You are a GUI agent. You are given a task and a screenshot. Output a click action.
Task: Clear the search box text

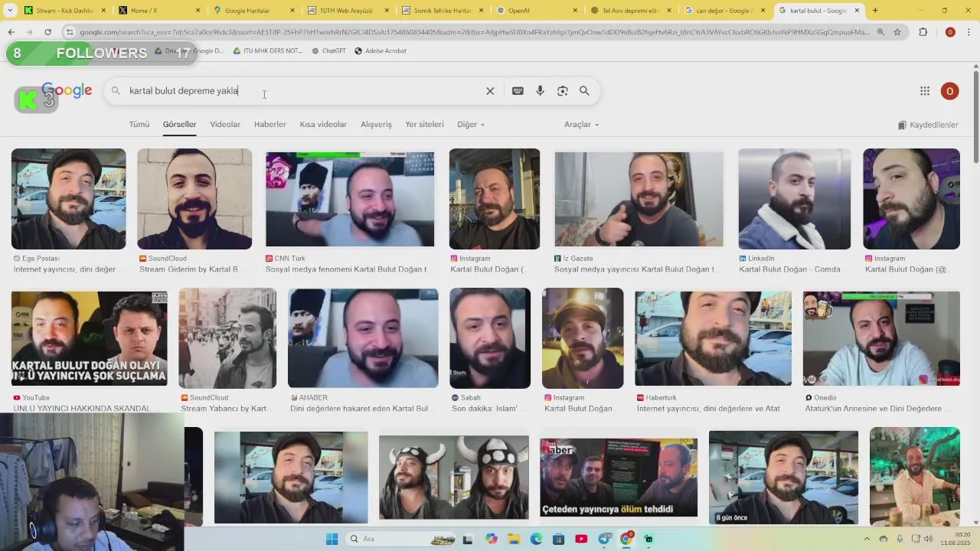(x=490, y=91)
